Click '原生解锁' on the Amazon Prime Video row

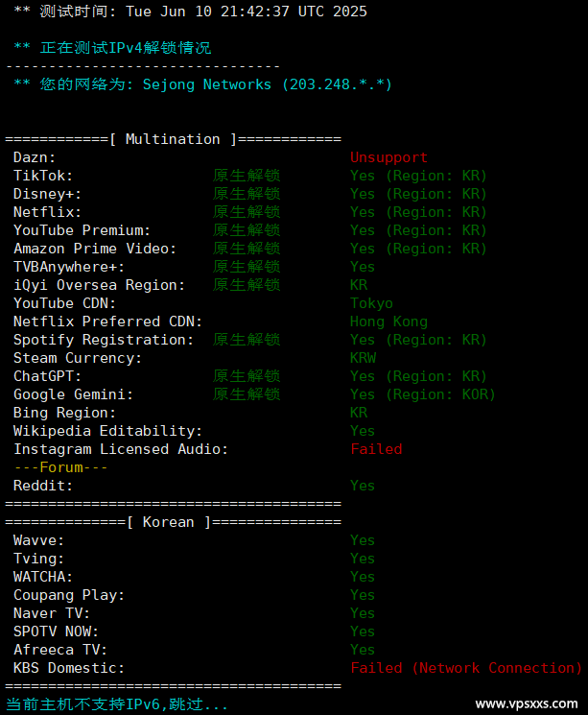247,249
